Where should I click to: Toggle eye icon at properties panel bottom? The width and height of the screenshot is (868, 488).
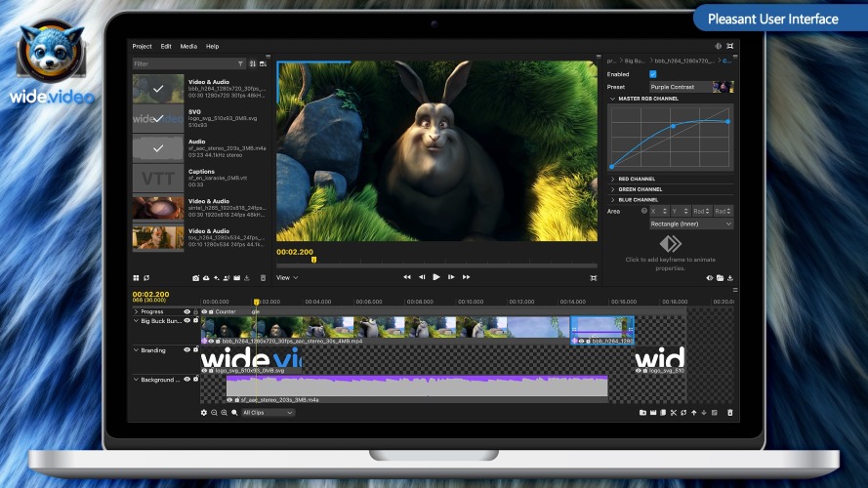coord(710,278)
